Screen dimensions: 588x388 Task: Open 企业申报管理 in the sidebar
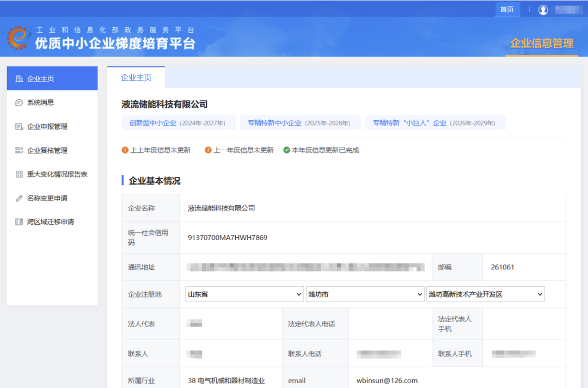52,126
